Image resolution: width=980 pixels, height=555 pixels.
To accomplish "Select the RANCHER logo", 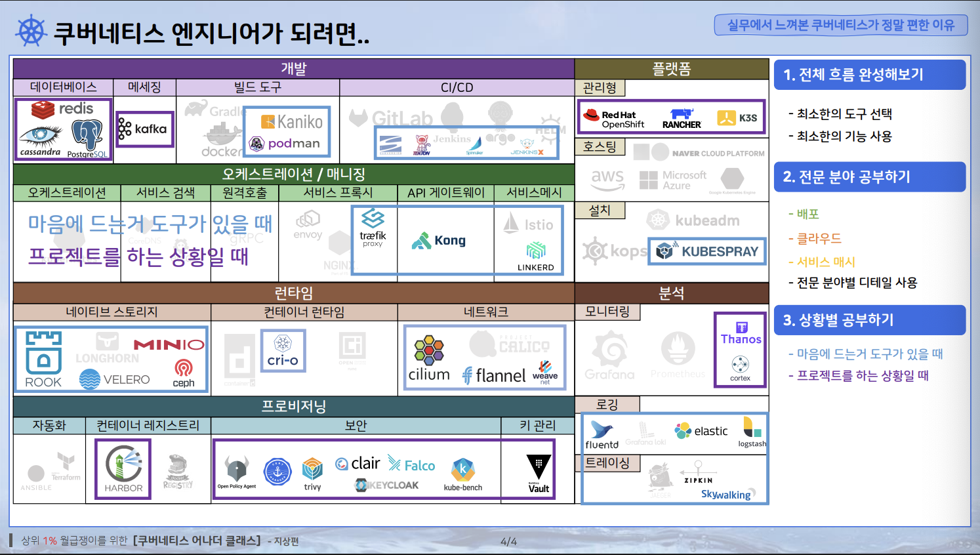I will (682, 119).
